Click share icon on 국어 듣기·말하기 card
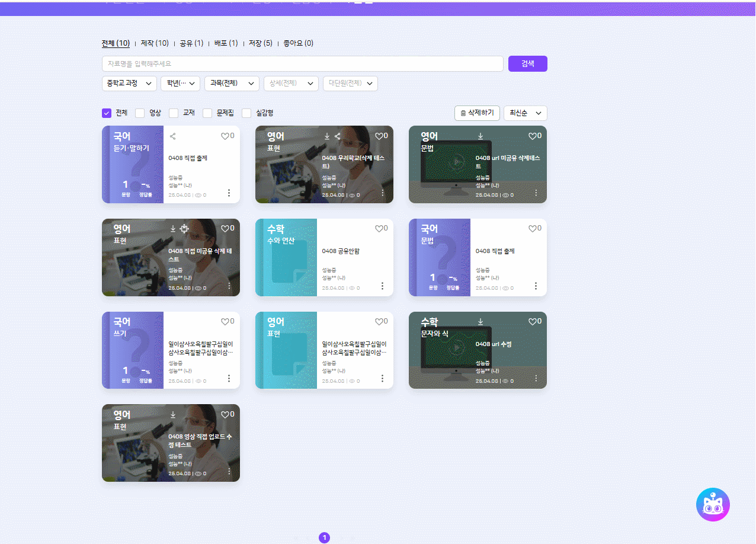The width and height of the screenshot is (756, 544). tap(173, 136)
